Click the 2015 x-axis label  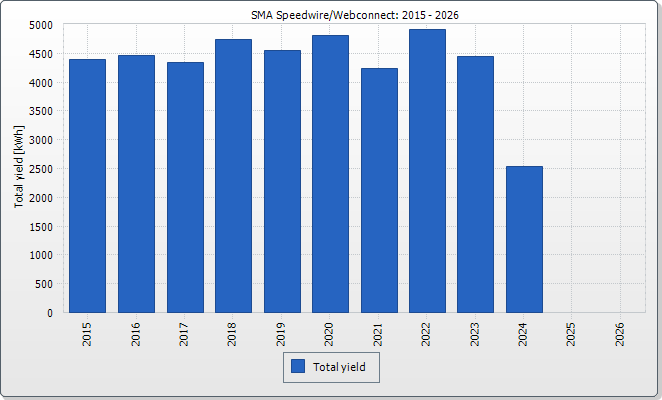(x=88, y=334)
